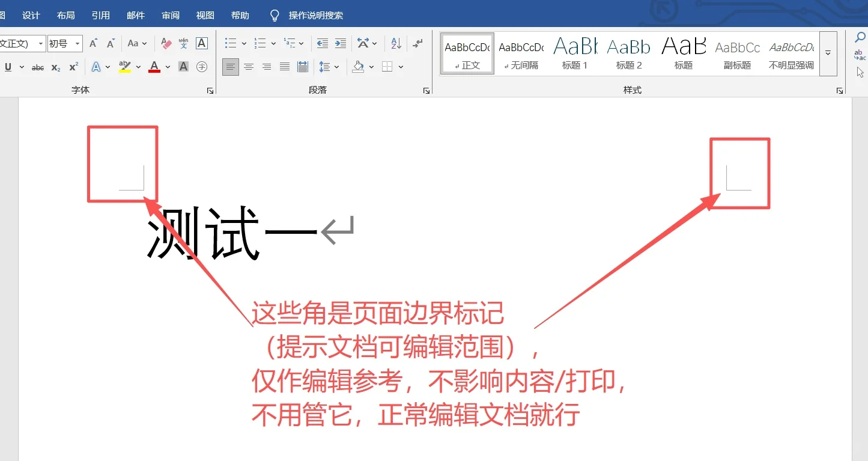Apply the 无间隔 style

click(x=520, y=53)
